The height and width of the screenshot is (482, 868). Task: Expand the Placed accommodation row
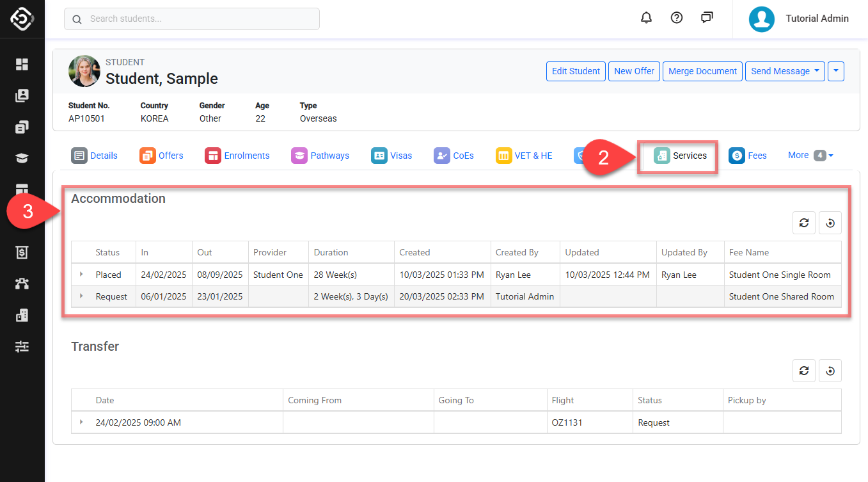[81, 275]
